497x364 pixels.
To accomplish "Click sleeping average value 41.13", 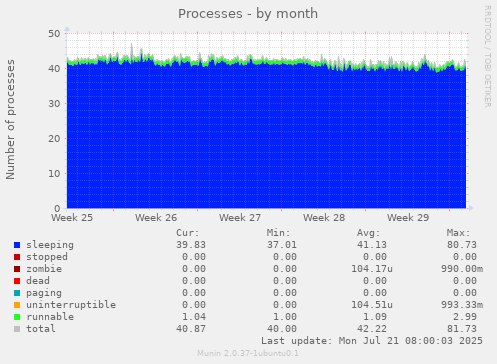I will coord(372,245).
